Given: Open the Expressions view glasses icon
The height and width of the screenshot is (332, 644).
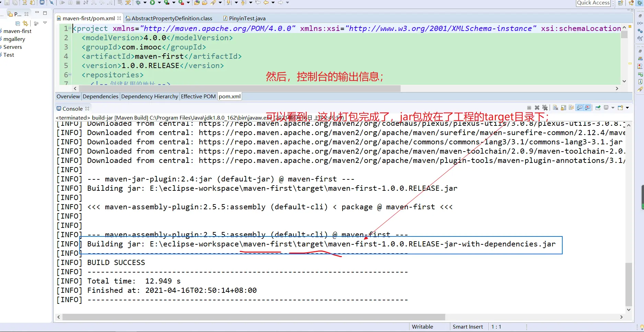Looking at the screenshot, I should [x=640, y=38].
